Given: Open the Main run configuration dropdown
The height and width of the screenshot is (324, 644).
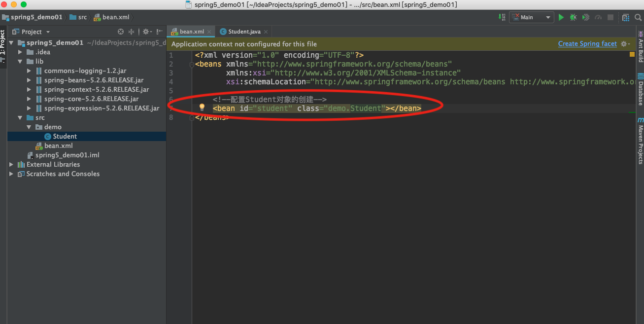Looking at the screenshot, I should [x=531, y=17].
